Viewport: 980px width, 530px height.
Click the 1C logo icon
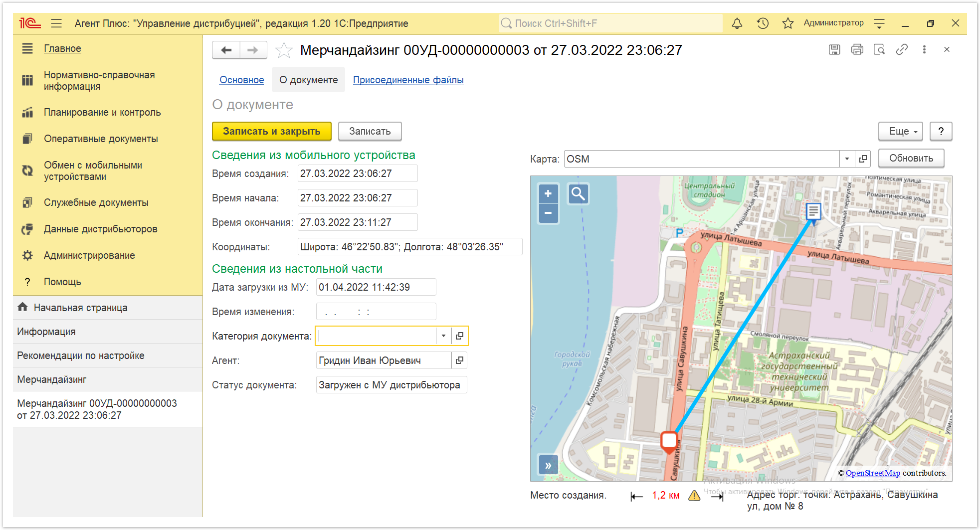coord(29,23)
